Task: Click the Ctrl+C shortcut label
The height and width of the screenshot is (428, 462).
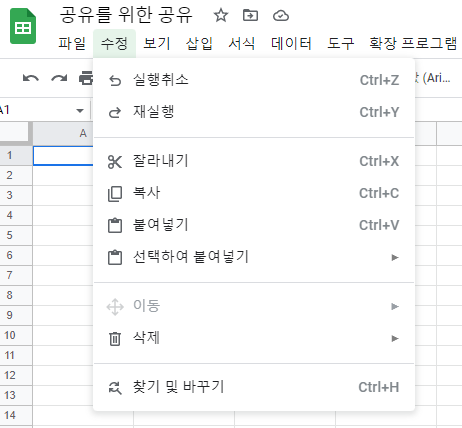Action: tap(379, 193)
